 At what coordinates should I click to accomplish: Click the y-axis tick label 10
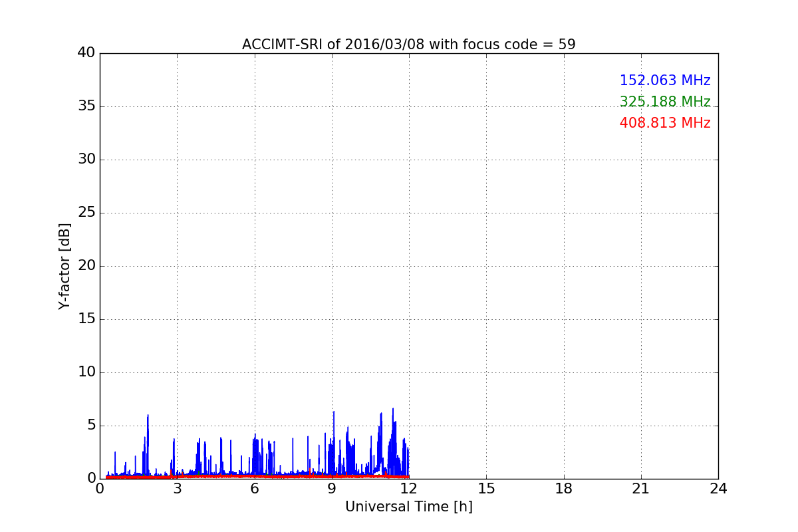86,372
